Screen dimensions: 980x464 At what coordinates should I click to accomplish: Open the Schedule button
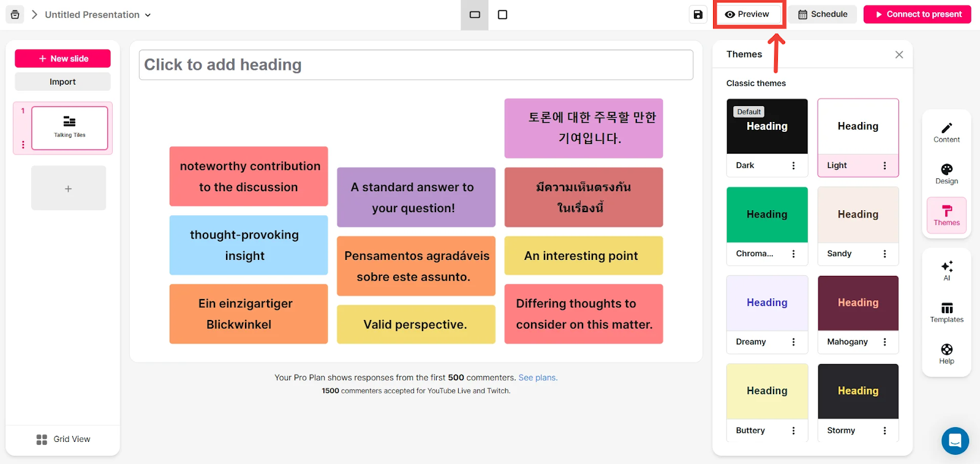pyautogui.click(x=823, y=14)
